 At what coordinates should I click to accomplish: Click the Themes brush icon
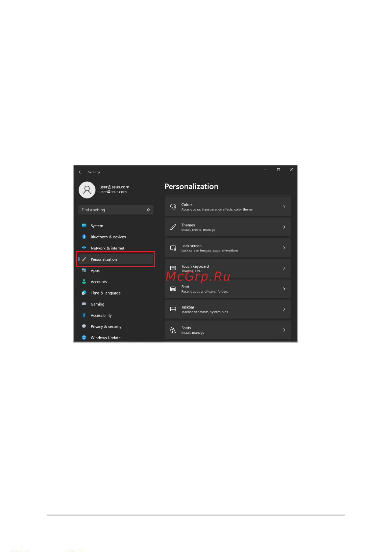173,227
